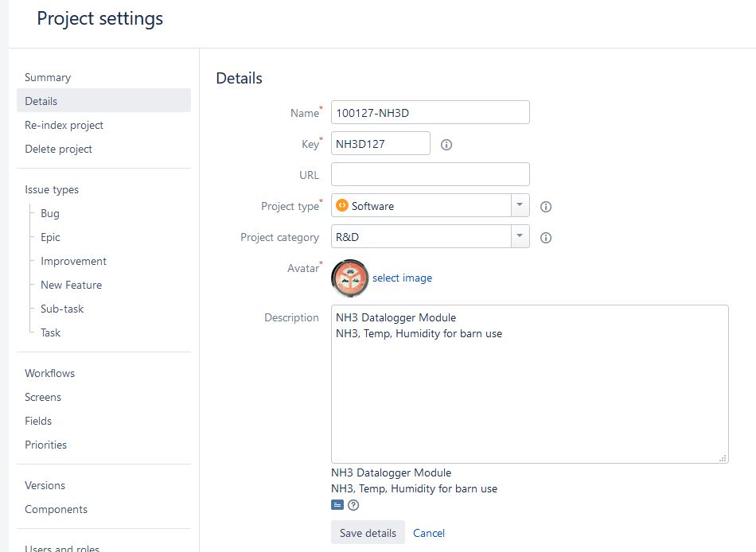756x552 pixels.
Task: Select Details in the sidebar
Action: (103, 101)
